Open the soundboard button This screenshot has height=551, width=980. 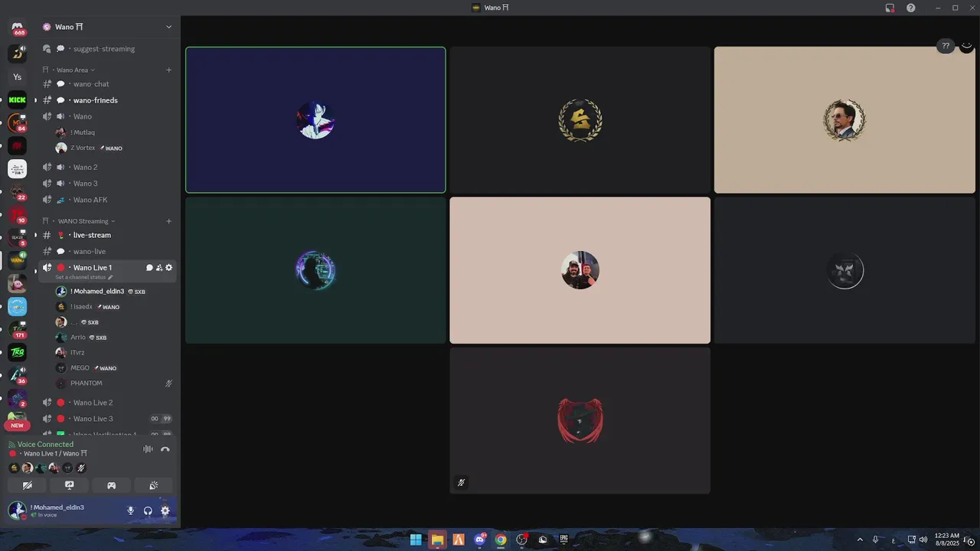click(153, 485)
